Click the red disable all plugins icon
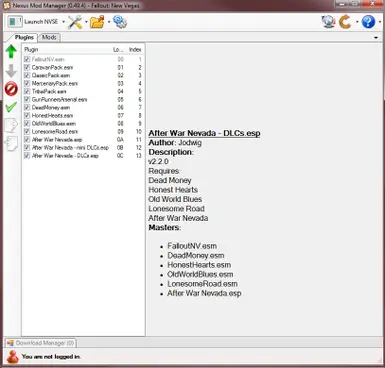Screen dimensions: 385x368 point(11,89)
